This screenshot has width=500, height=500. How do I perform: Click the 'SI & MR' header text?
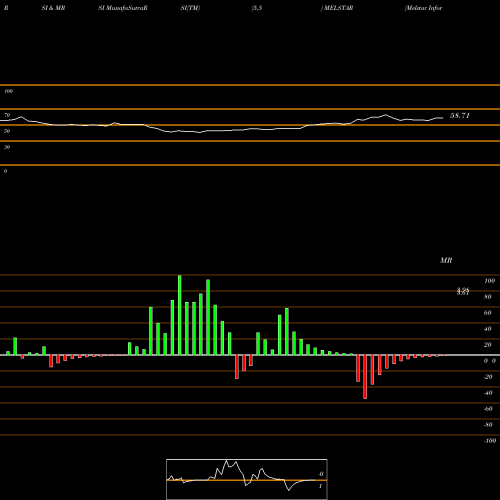click(53, 8)
